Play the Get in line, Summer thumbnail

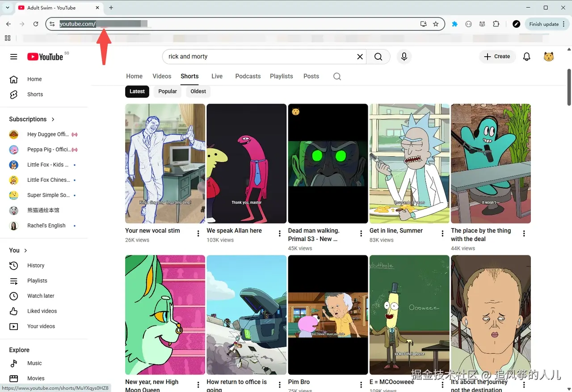click(409, 163)
